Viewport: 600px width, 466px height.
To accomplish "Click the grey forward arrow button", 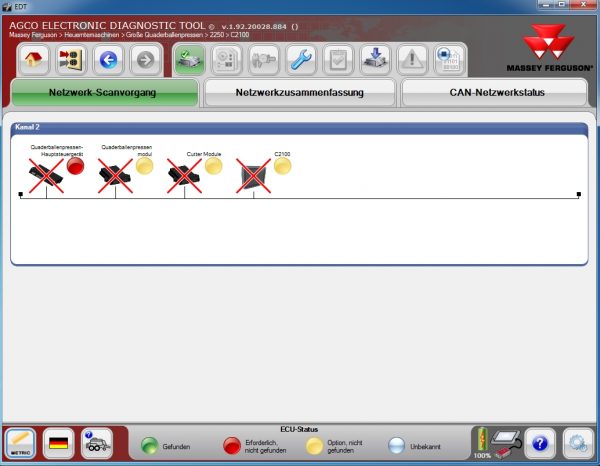I will click(x=145, y=60).
